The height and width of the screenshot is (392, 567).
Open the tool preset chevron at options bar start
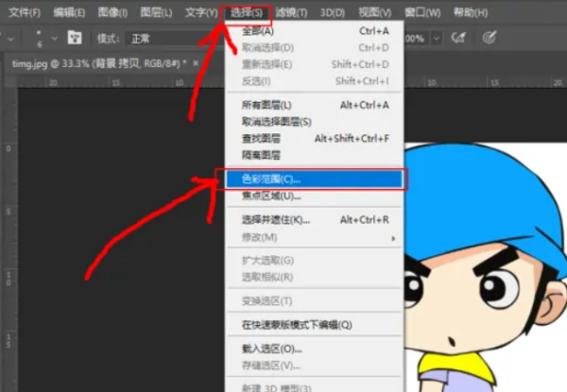tap(10, 39)
